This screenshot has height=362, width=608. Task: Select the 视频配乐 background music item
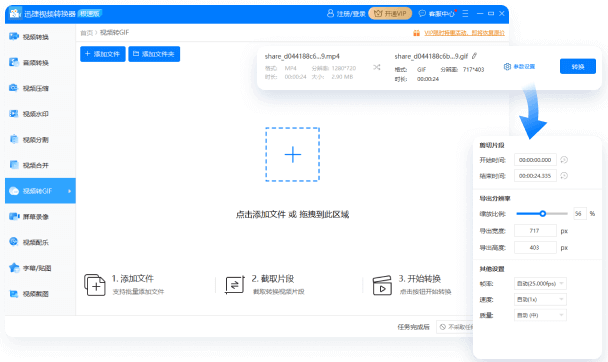click(x=40, y=242)
